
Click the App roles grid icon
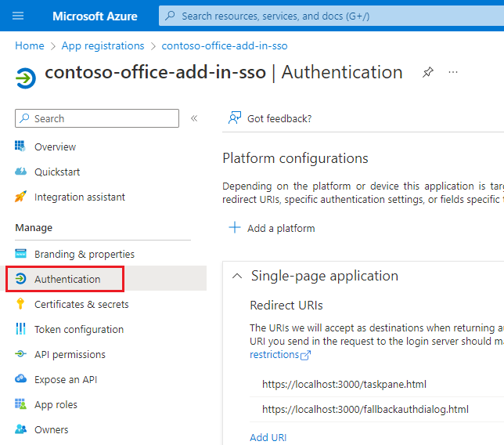20,404
